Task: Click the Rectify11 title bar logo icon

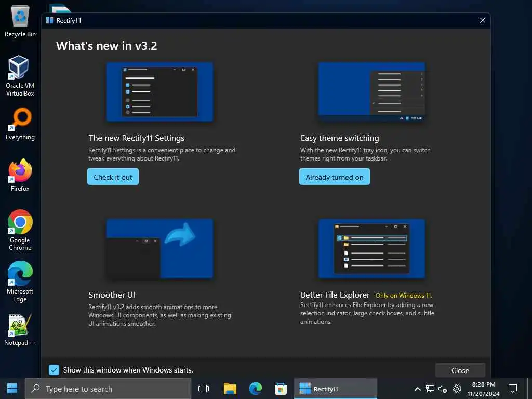Action: pos(49,20)
